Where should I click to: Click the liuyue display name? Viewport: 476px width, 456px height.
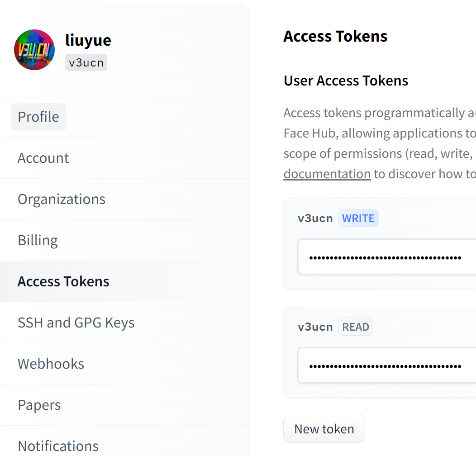pyautogui.click(x=88, y=40)
